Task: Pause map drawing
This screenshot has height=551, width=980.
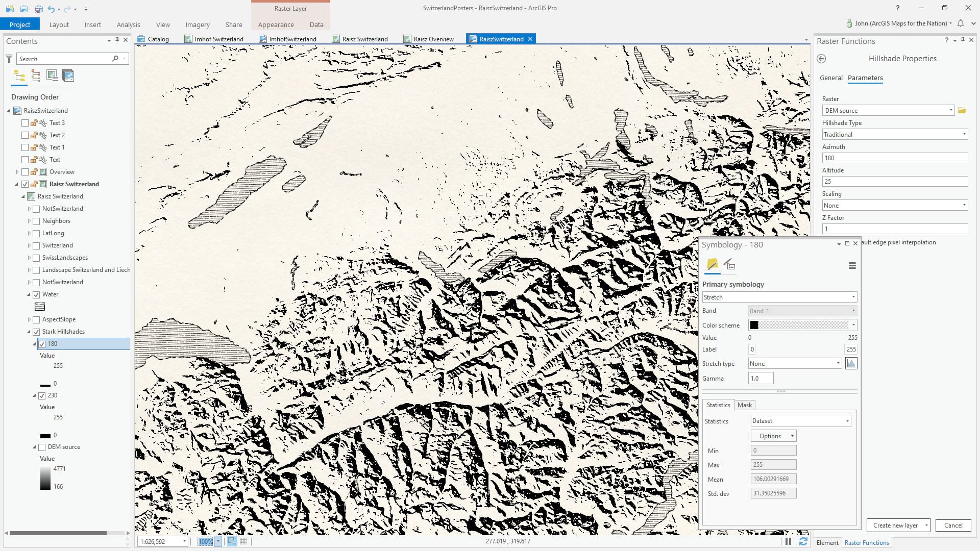Action: coord(788,541)
